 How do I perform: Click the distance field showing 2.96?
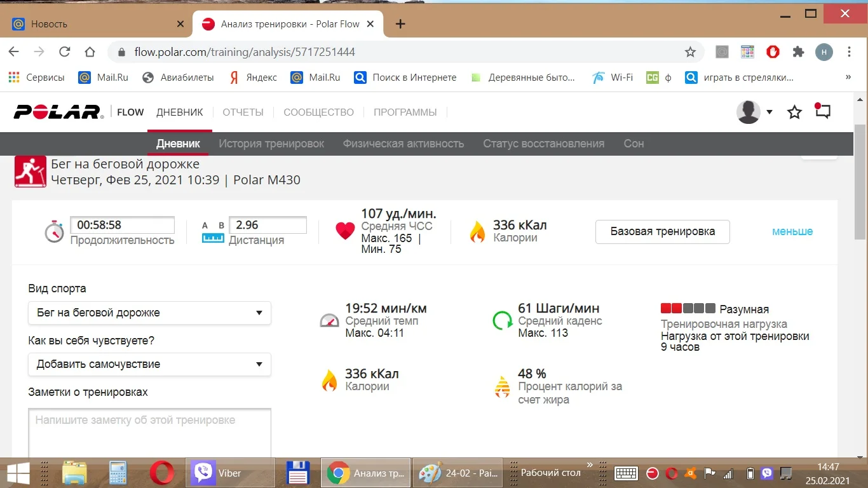coord(268,225)
